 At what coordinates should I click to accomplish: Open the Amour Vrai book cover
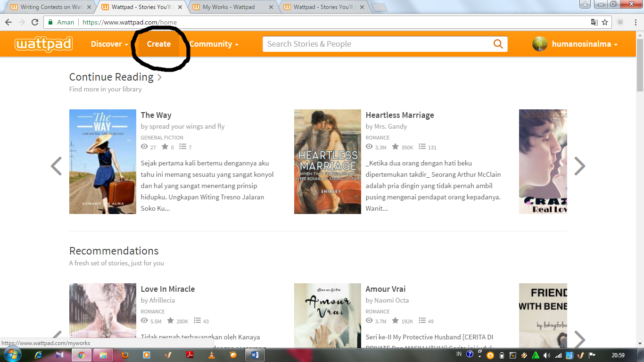tap(328, 316)
